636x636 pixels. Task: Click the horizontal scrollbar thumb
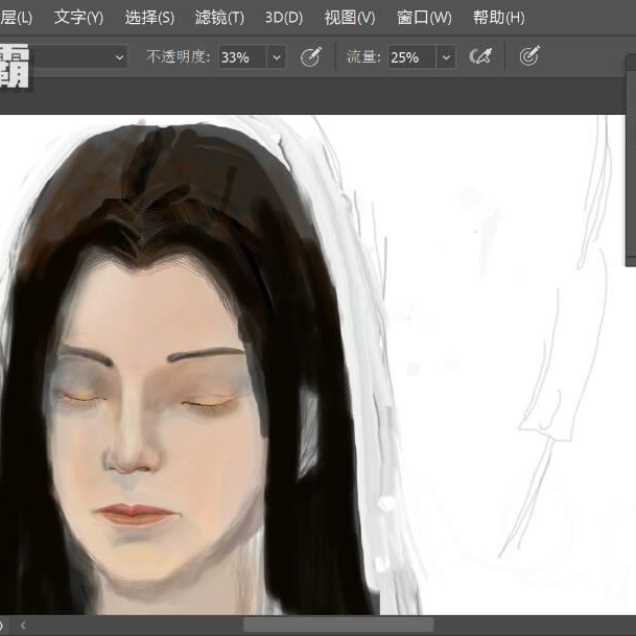tap(339, 625)
